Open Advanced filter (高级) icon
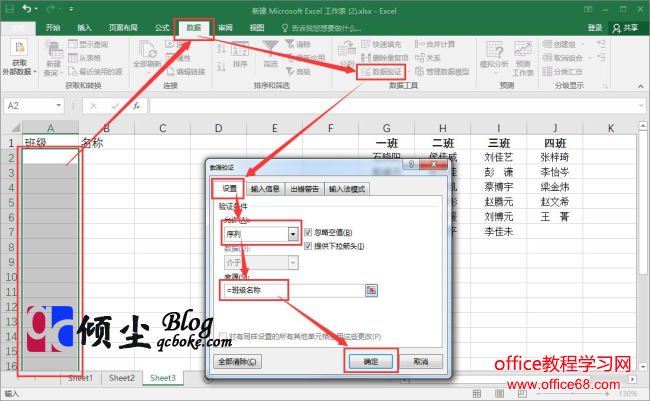This screenshot has width=650, height=401. 290,71
